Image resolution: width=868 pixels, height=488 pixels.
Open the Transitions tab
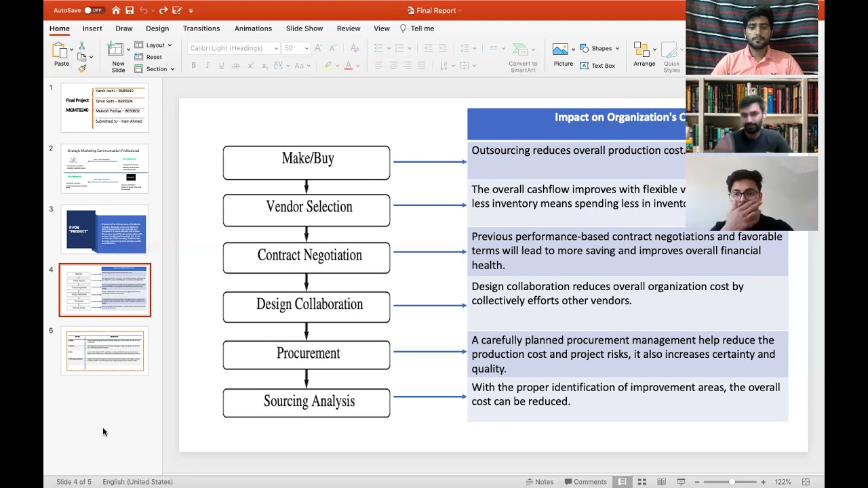pyautogui.click(x=201, y=28)
